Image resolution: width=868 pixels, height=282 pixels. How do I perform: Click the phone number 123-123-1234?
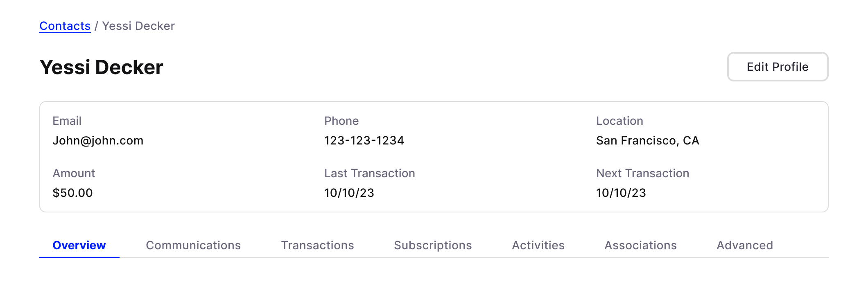click(364, 140)
